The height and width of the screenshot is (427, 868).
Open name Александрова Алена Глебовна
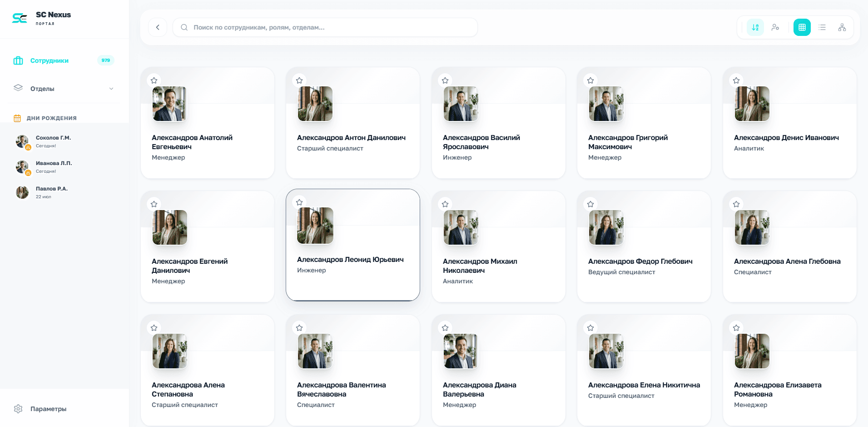787,261
